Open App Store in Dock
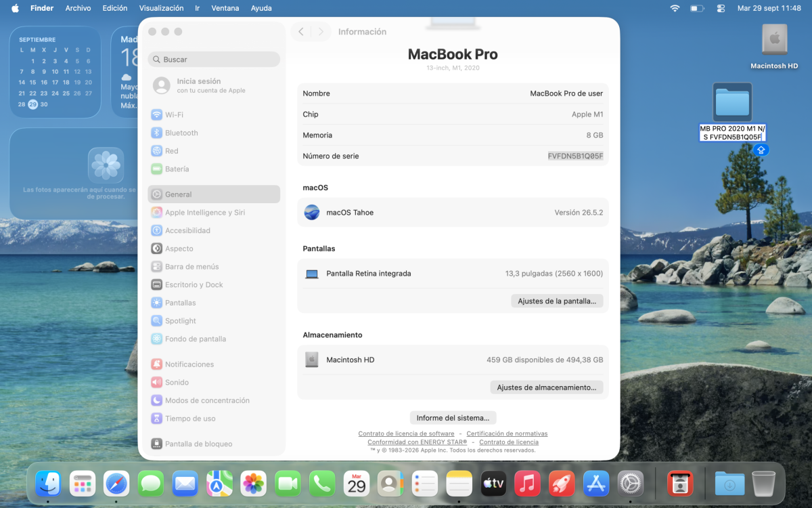The height and width of the screenshot is (508, 812). tap(596, 484)
